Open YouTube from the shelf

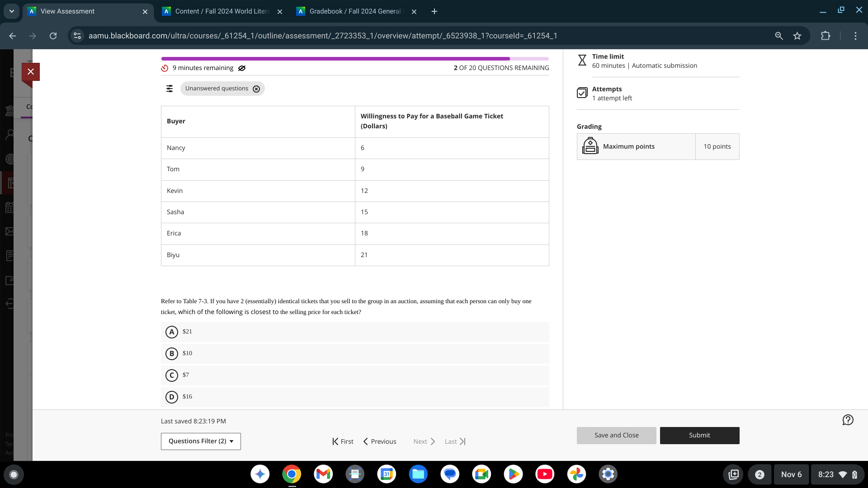tap(545, 474)
